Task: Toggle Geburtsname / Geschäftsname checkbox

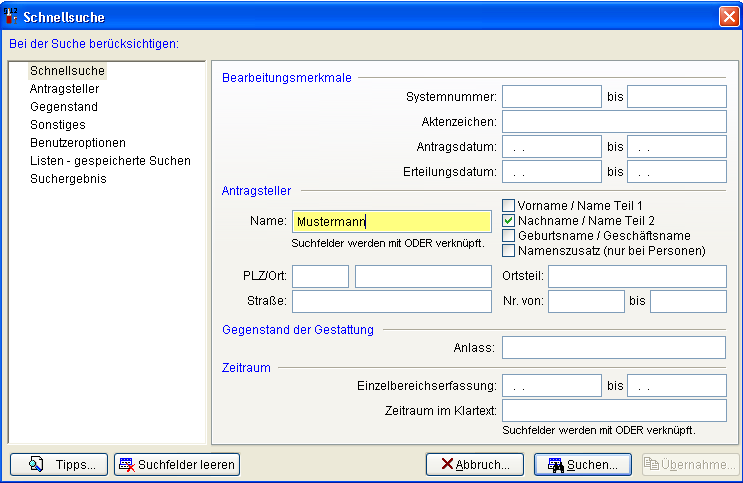Action: (508, 235)
